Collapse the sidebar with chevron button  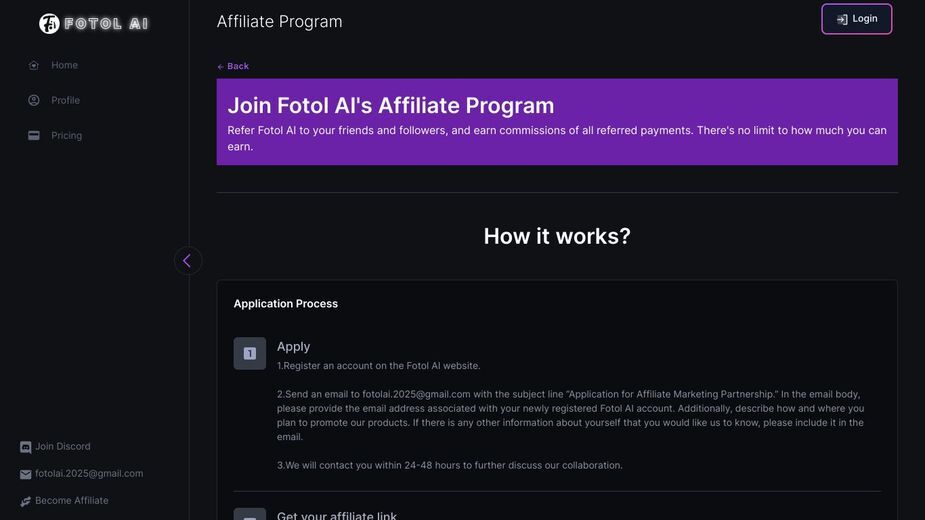(188, 260)
